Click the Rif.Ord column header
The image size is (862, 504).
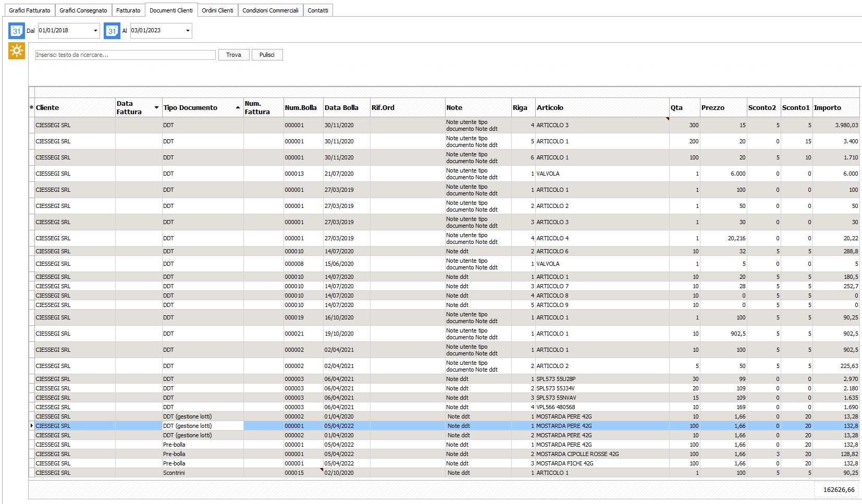(408, 107)
